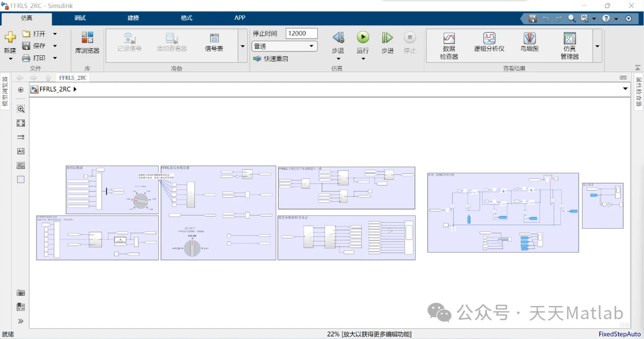Open the Library Browser (库浏览器)
This screenshot has height=339, width=644.
point(87,42)
